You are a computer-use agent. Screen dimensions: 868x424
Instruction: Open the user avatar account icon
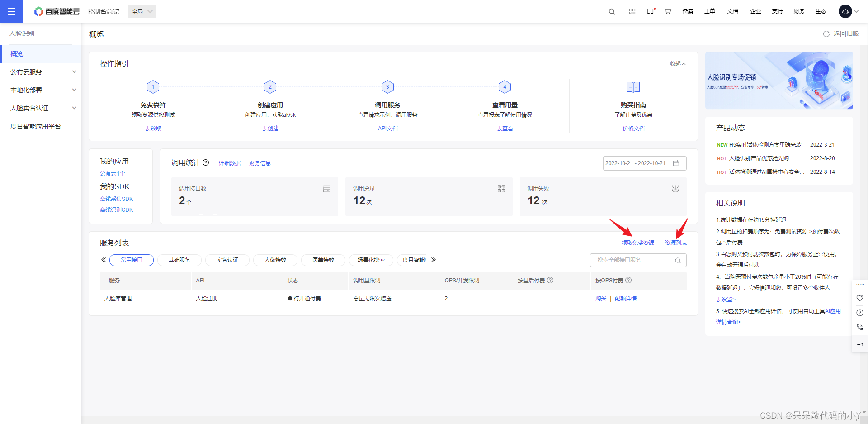pyautogui.click(x=845, y=11)
